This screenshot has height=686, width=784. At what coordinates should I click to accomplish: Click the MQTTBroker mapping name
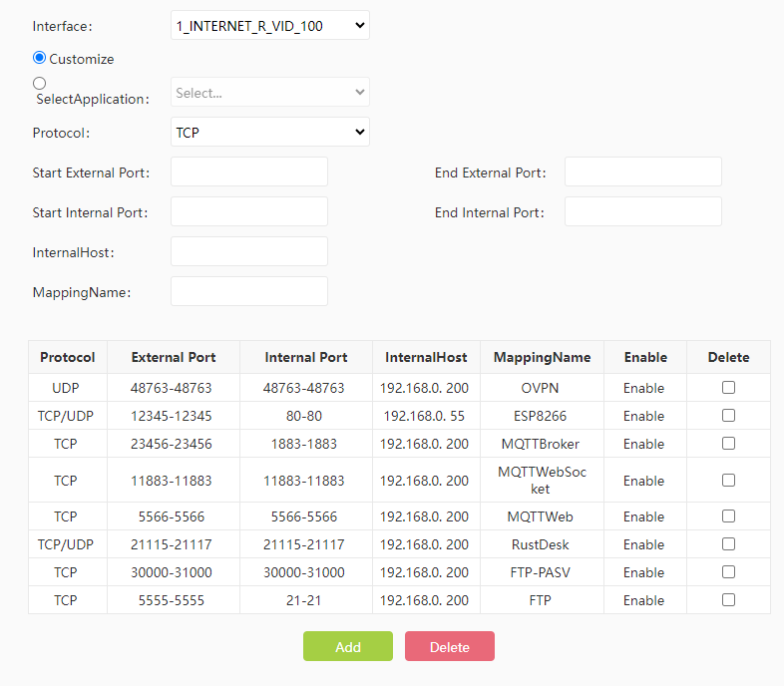[540, 444]
